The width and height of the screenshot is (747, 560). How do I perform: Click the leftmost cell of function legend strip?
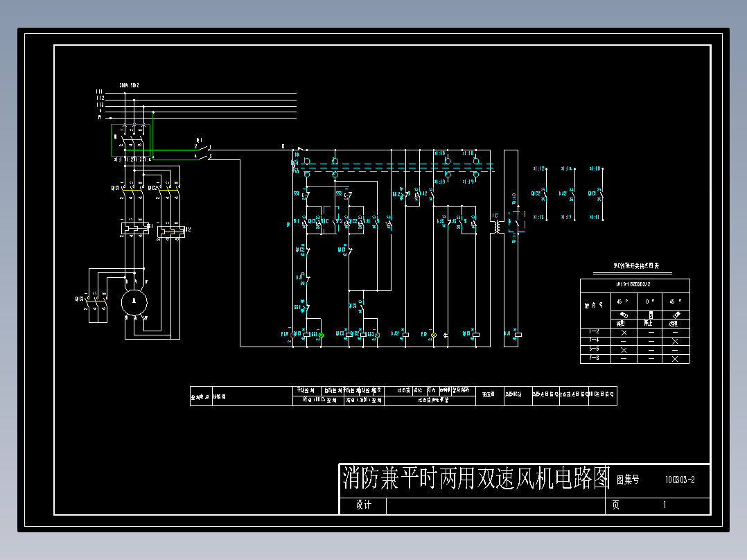tap(201, 396)
